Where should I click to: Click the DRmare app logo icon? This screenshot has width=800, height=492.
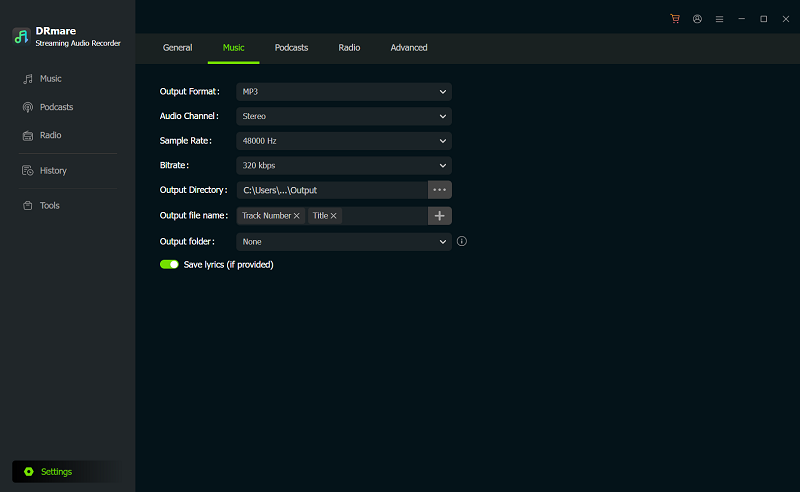pyautogui.click(x=21, y=37)
